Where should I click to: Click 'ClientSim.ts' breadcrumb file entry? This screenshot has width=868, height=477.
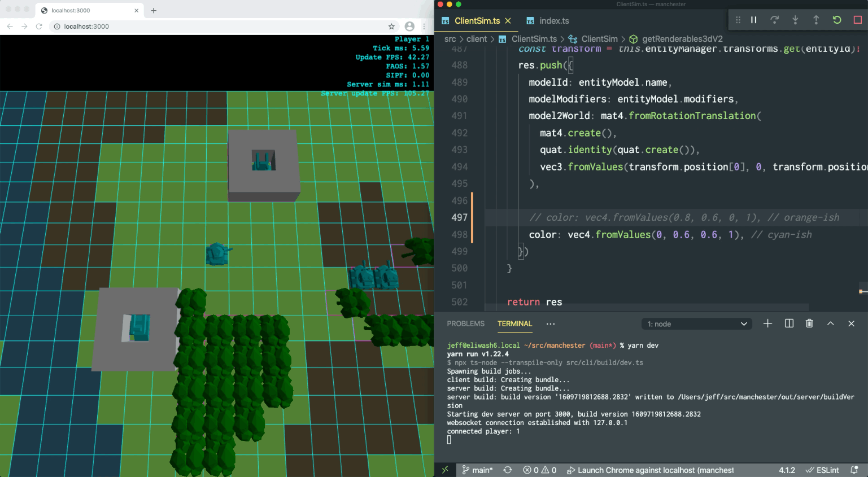(527, 39)
